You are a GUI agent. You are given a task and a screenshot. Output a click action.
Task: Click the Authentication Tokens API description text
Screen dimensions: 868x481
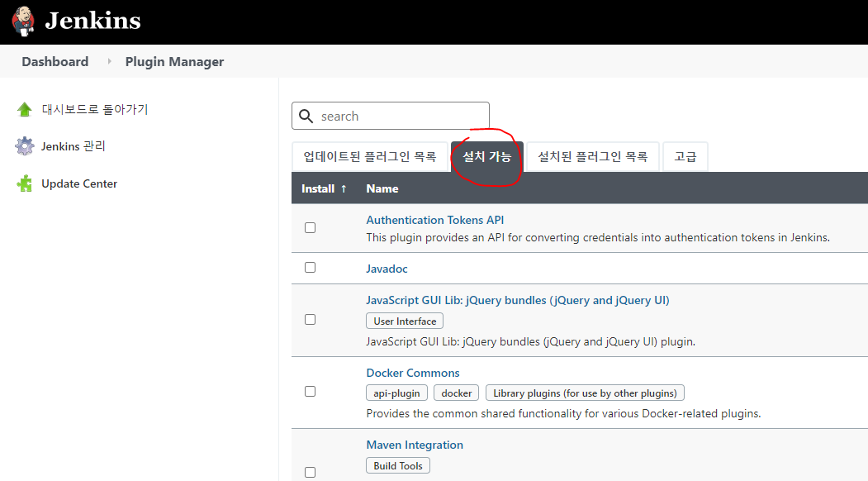[598, 238]
